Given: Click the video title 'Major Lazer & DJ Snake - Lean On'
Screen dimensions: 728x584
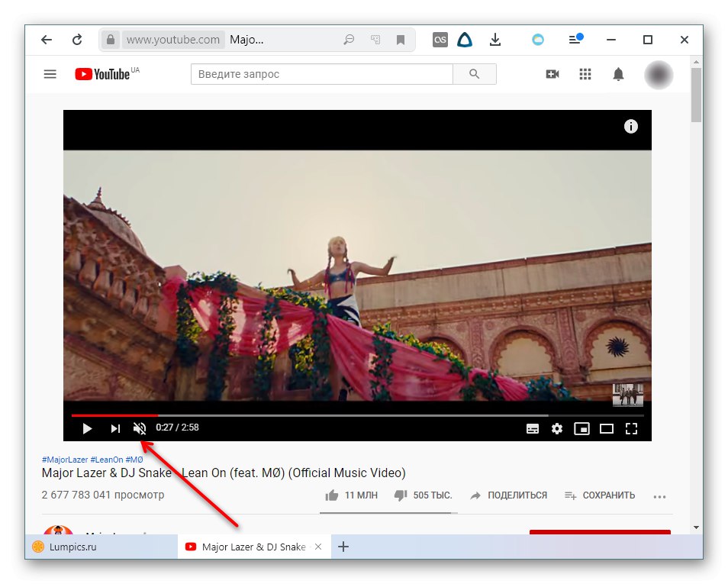Looking at the screenshot, I should (224, 473).
